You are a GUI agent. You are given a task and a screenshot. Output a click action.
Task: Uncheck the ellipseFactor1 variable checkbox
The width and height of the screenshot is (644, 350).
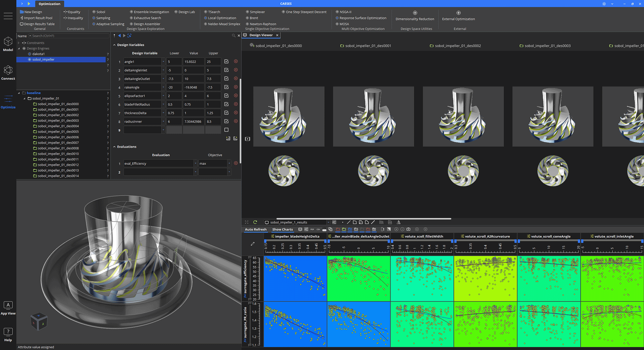click(226, 96)
